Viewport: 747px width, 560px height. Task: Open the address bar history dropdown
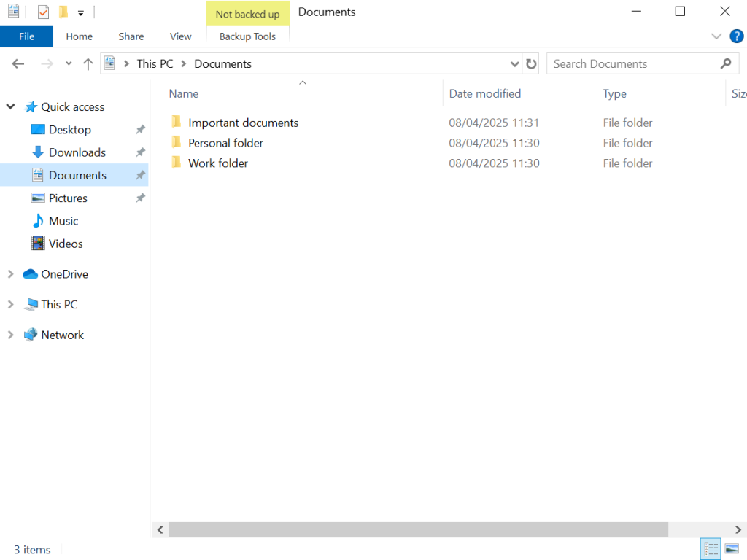pos(515,64)
